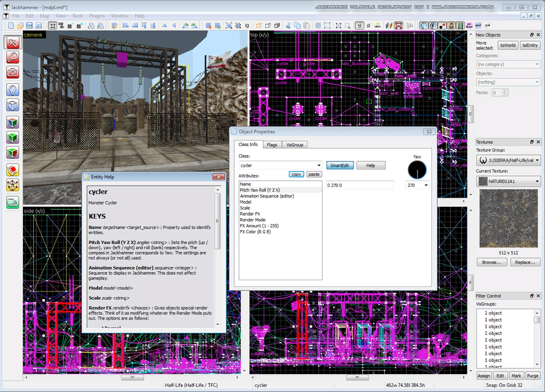Image resolution: width=545 pixels, height=392 pixels.
Task: Toggle scale lock (sl) button
Action: (368, 26)
